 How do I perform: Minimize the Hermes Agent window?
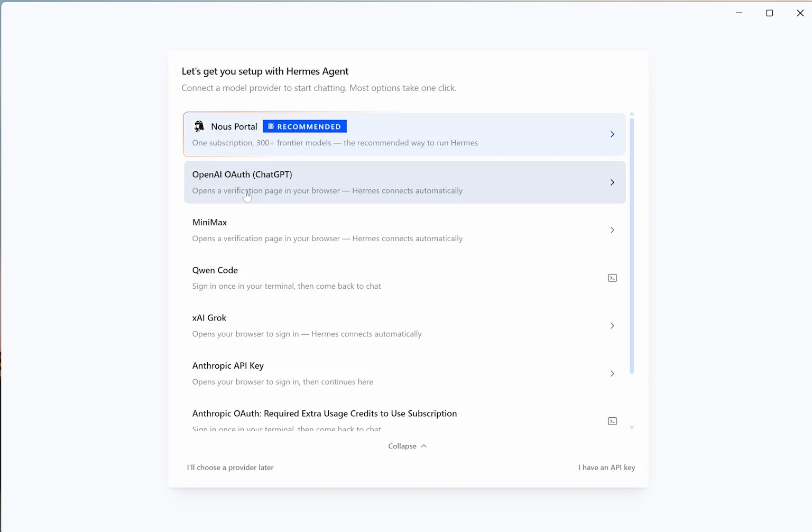point(739,13)
